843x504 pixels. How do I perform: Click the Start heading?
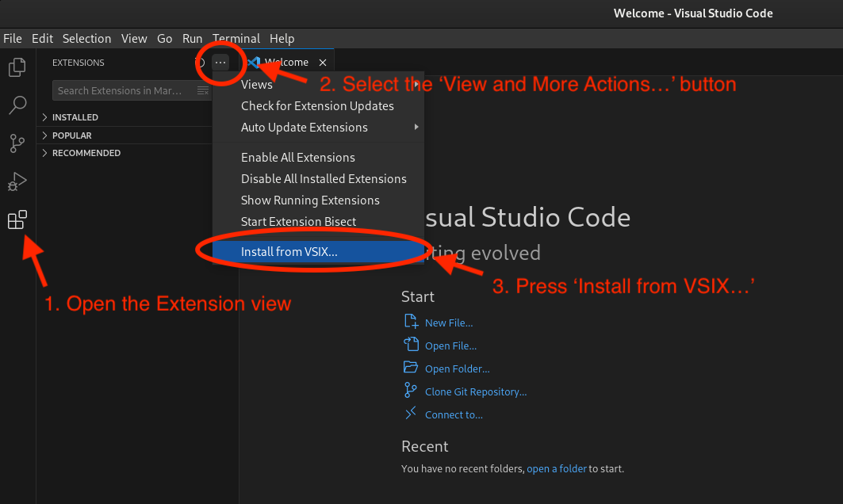pyautogui.click(x=418, y=296)
